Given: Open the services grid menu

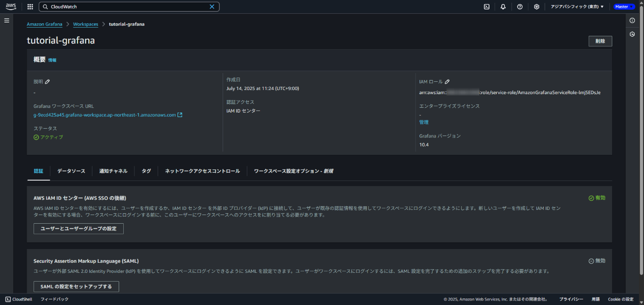Looking at the screenshot, I should [x=30, y=7].
